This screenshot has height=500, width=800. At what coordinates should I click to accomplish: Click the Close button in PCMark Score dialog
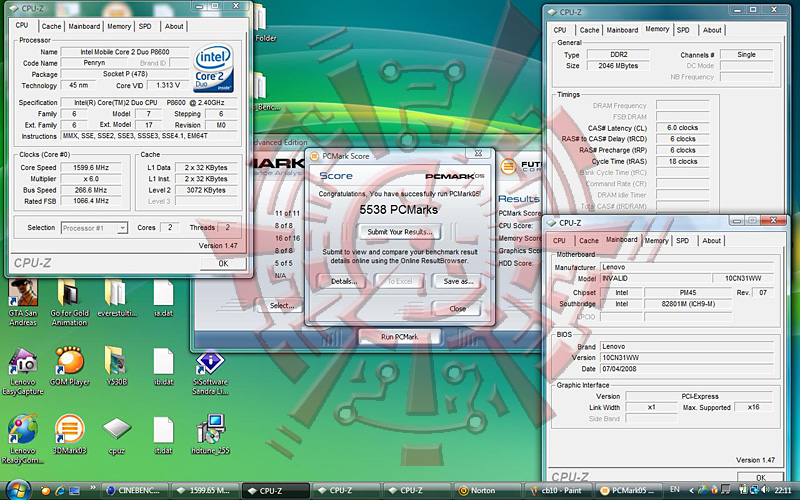tap(457, 309)
